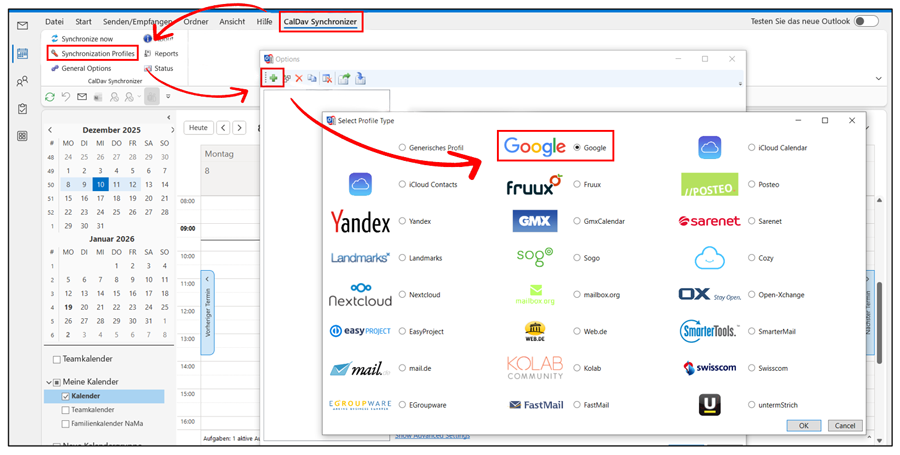Open Synchronization Profiles in the ribbon

92,54
